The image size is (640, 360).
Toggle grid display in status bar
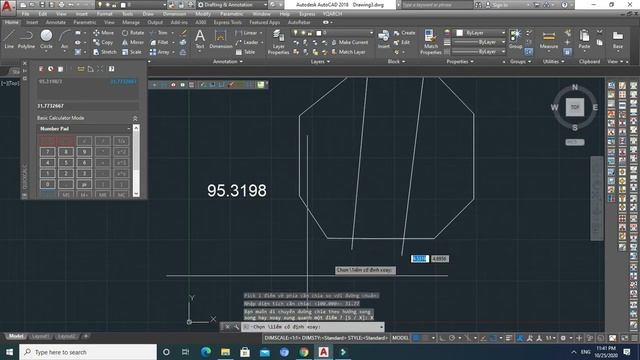click(x=416, y=338)
